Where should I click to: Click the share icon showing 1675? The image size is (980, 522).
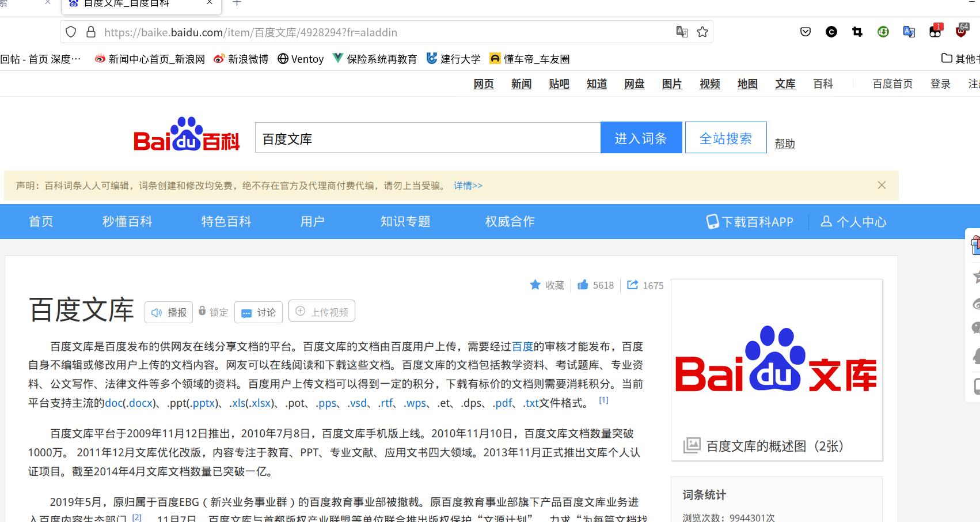632,285
